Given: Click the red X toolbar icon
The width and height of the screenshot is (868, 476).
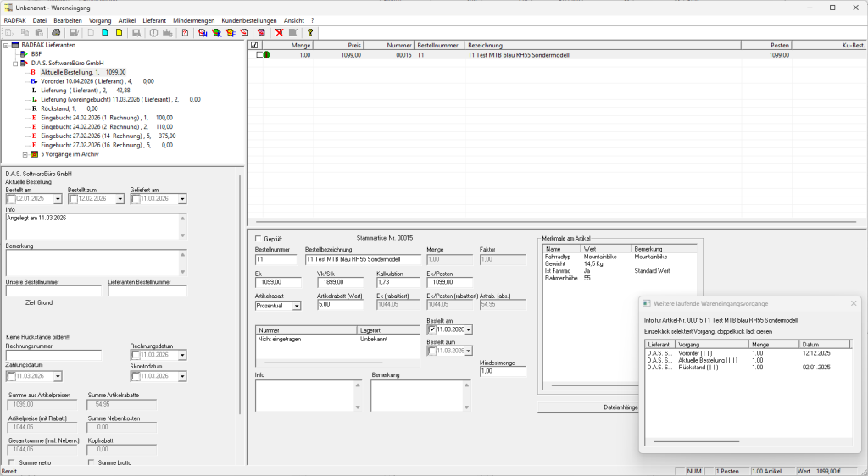Looking at the screenshot, I should [x=279, y=32].
